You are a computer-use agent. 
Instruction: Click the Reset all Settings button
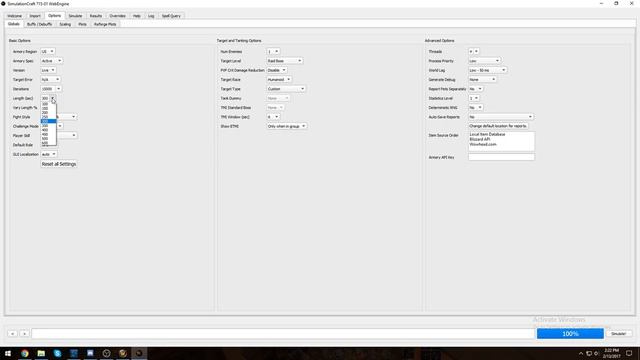click(59, 164)
